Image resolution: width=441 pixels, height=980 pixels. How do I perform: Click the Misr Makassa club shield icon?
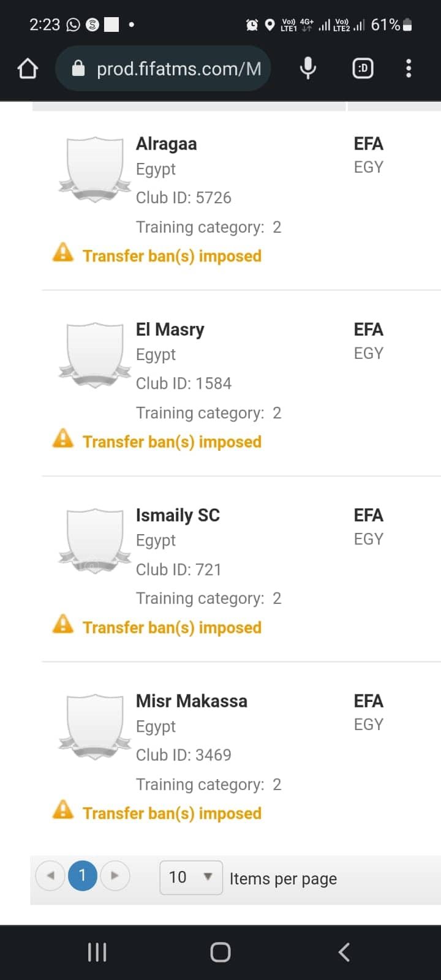(95, 726)
